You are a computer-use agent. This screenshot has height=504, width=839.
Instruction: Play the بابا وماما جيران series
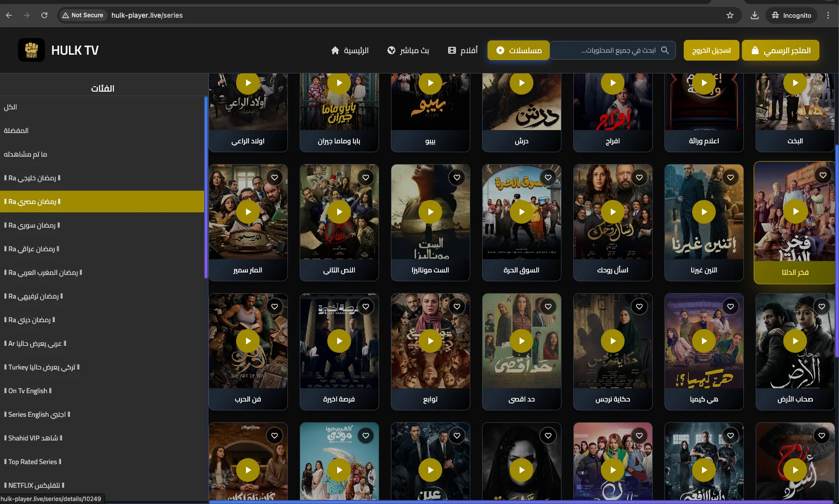coord(339,83)
